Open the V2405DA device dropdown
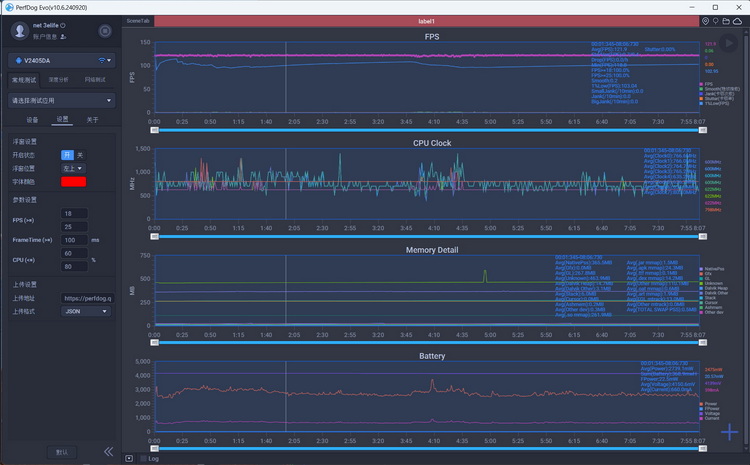The image size is (750, 465). [62, 60]
